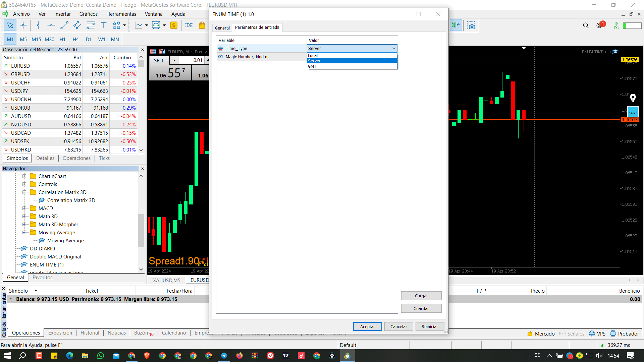Image resolution: width=644 pixels, height=362 pixels.
Task: Collapse the Correlation Matrix 3D folder
Action: pyautogui.click(x=24, y=192)
